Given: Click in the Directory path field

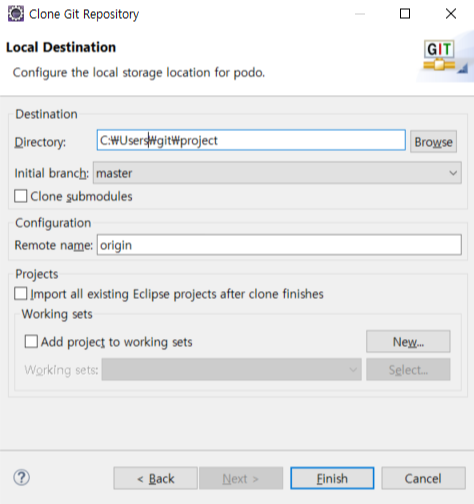Looking at the screenshot, I should point(251,140).
